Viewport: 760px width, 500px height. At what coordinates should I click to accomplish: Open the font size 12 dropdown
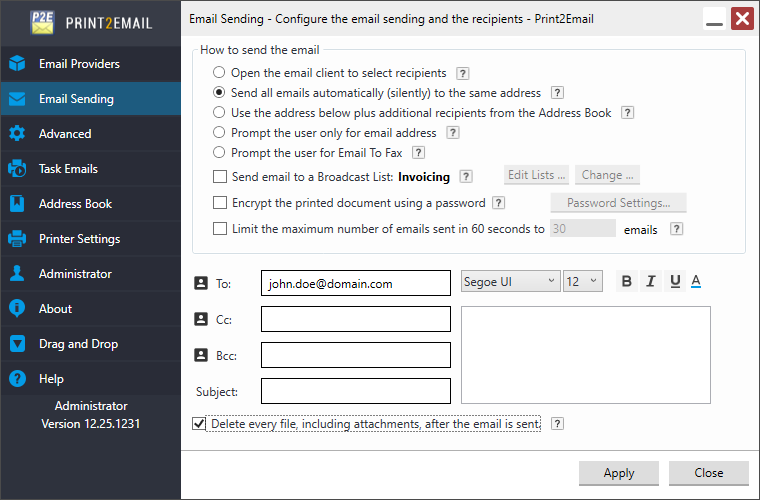click(583, 281)
